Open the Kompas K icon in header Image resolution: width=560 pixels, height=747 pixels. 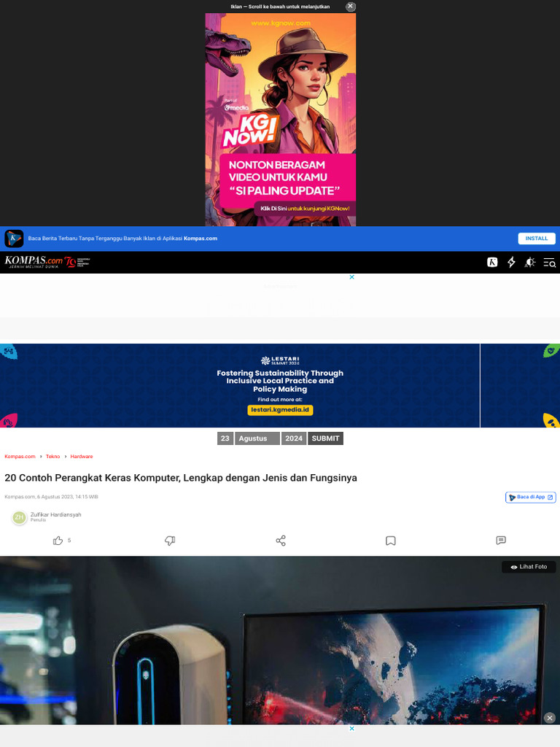(x=492, y=262)
